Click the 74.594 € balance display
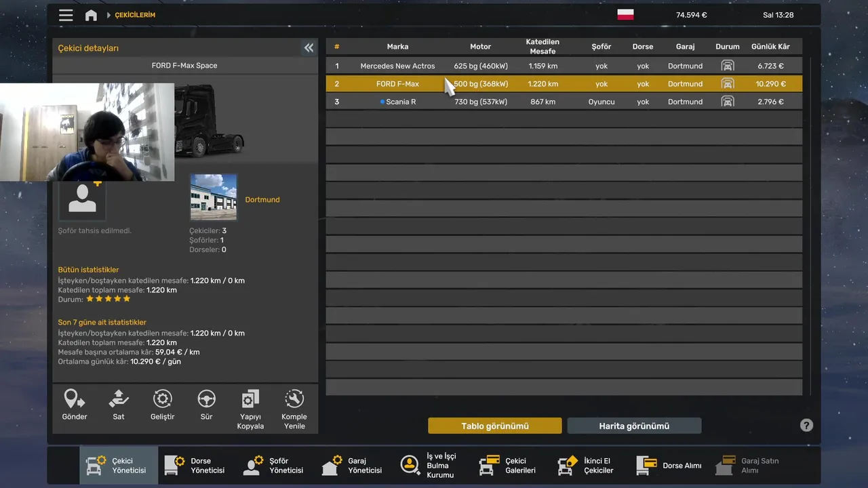 pos(691,15)
